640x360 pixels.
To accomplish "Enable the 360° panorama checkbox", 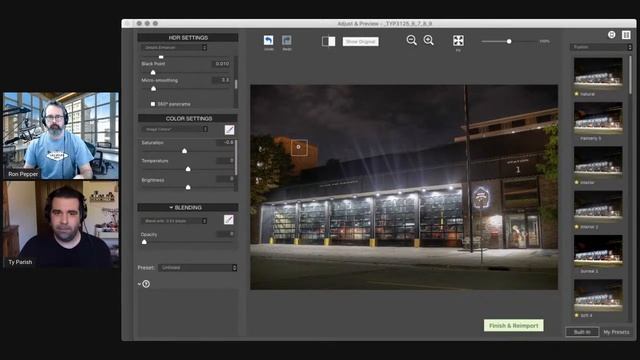I will [x=153, y=104].
